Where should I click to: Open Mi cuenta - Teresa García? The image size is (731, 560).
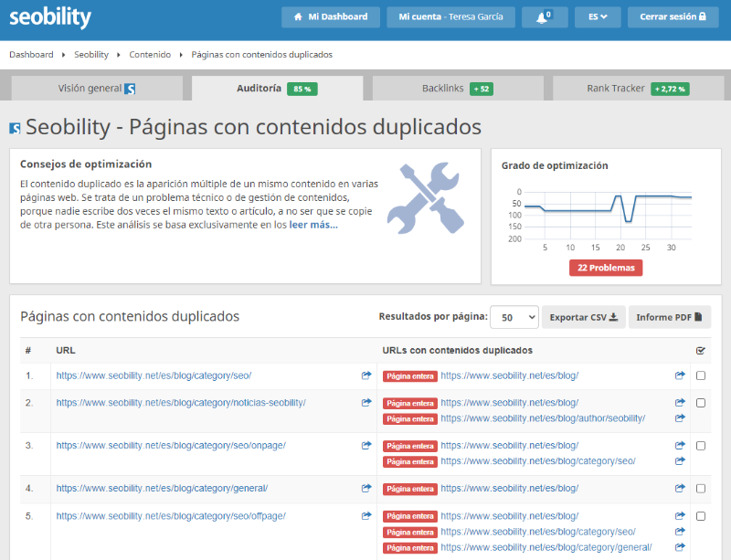pyautogui.click(x=450, y=17)
